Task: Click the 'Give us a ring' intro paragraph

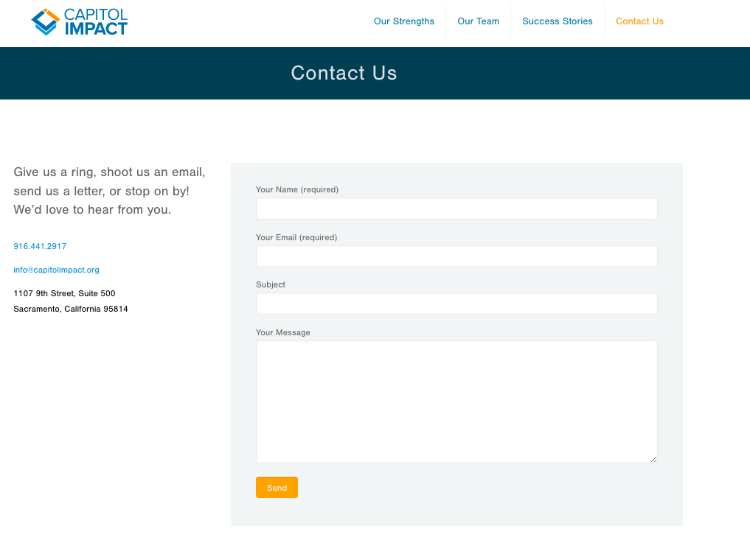Action: click(x=109, y=191)
